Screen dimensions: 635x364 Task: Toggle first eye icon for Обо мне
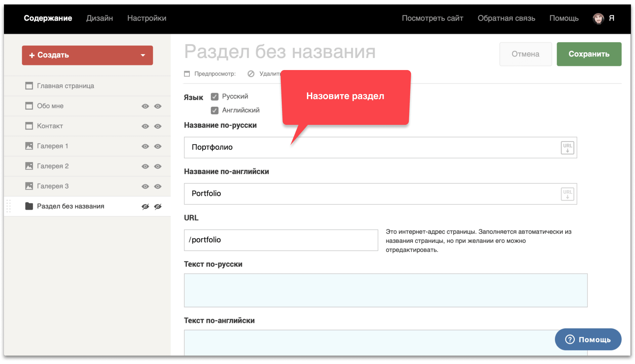pos(145,106)
